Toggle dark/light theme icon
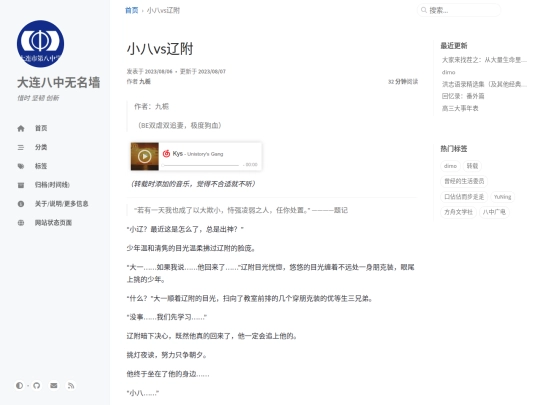The image size is (540, 405). pos(19,385)
